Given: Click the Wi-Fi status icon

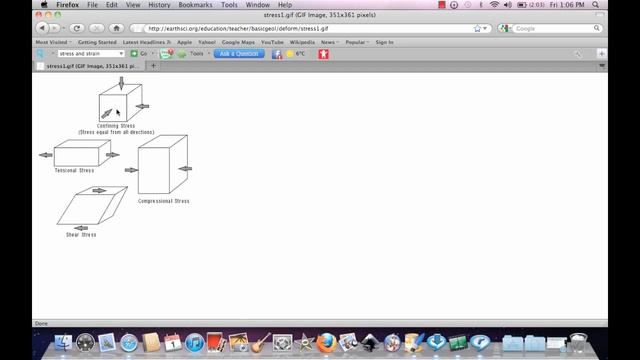Looking at the screenshot, I should 494,5.
